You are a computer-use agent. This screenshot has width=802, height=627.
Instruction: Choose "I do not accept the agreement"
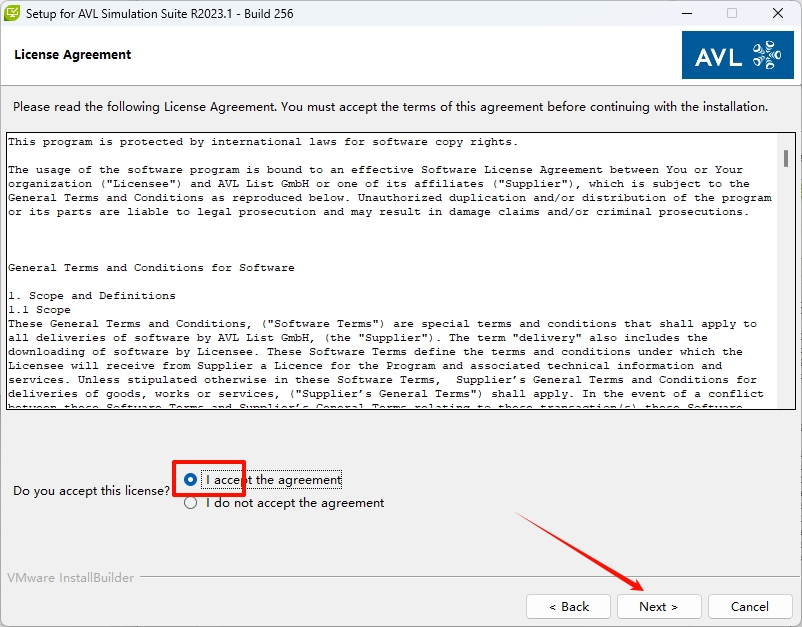pos(191,503)
